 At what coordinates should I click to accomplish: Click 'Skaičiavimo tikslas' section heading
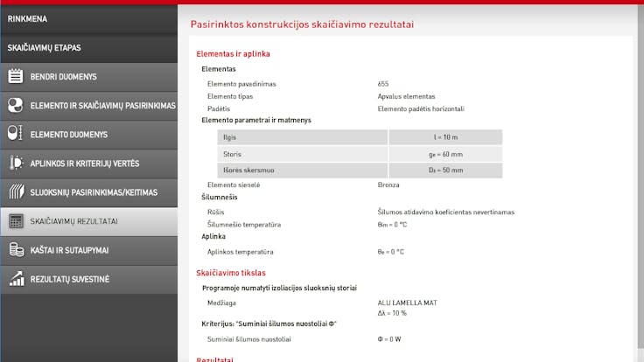pyautogui.click(x=231, y=273)
